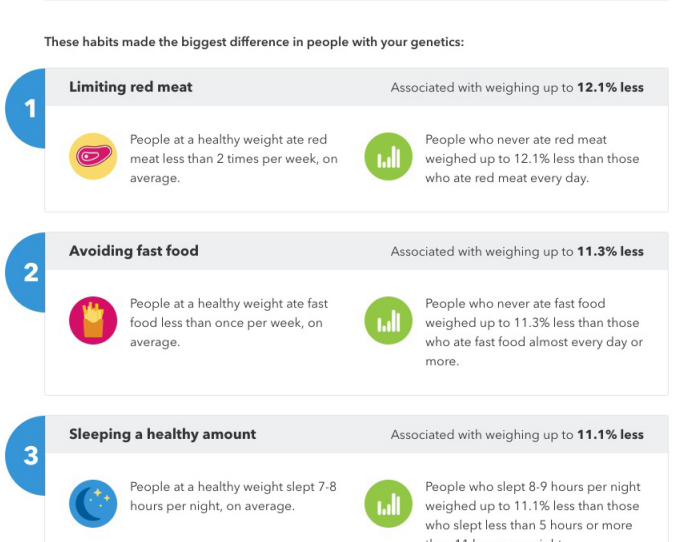Click text about sleeping 7-8 hours per night
677x542 pixels.
pos(233,496)
